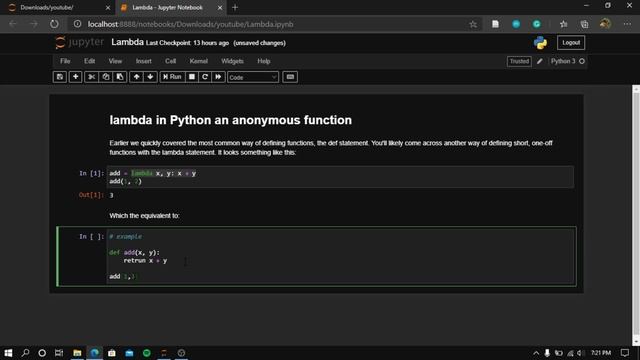The height and width of the screenshot is (360, 640).
Task: Select the 'Which the equivalent to:' text
Action: point(144,216)
